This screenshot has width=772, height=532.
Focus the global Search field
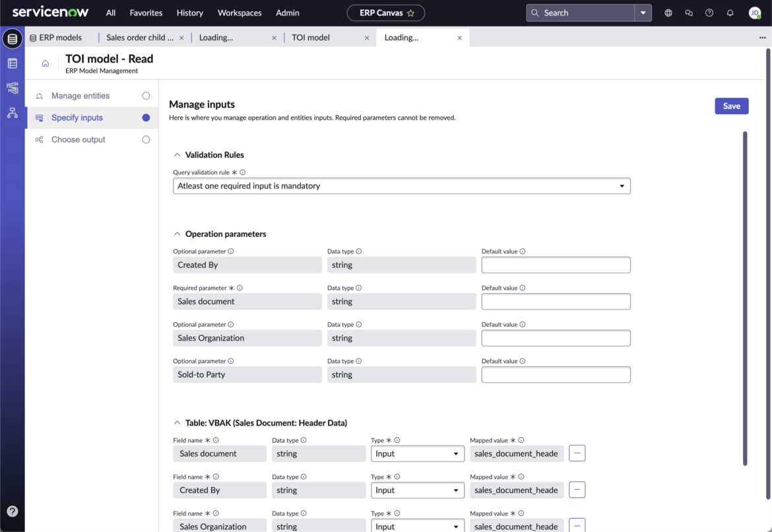581,13
